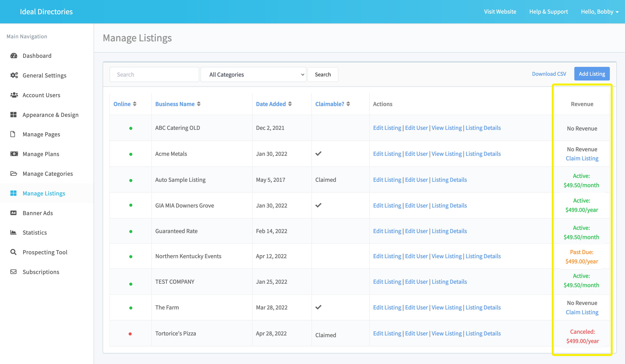Click the claimable checkmark for GIA MIA Downers Grove
The height and width of the screenshot is (364, 625).
(x=318, y=205)
